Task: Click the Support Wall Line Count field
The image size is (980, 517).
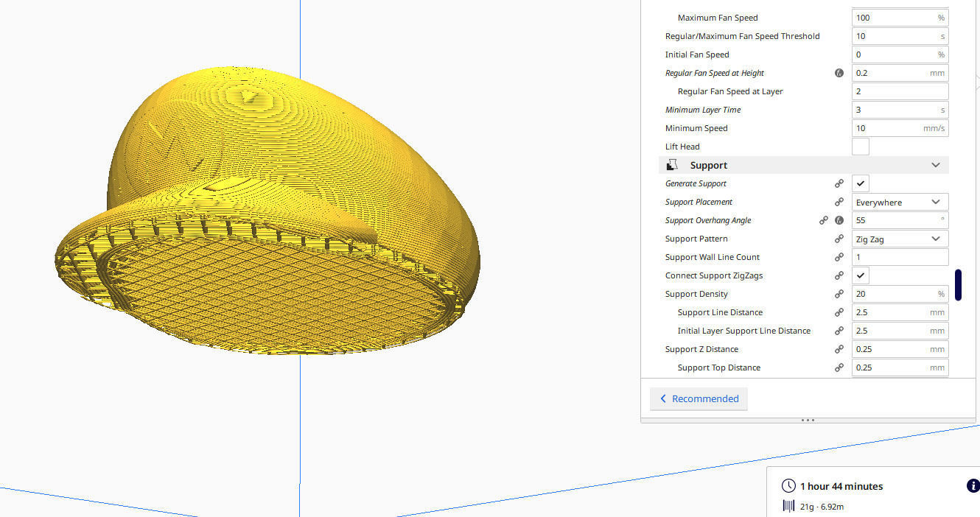Action: click(x=900, y=257)
